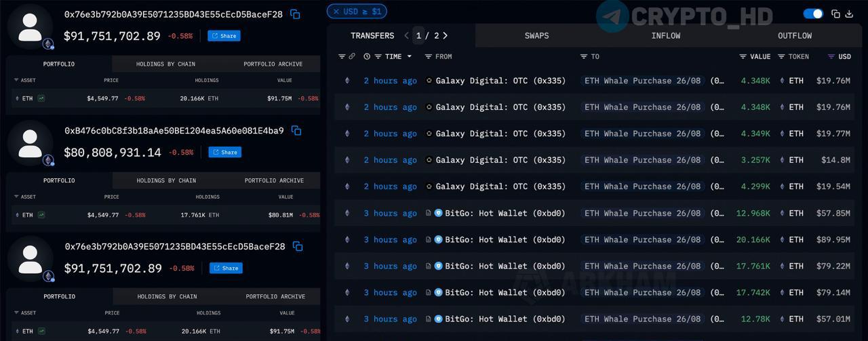Click the $80,808,931.14 balance
This screenshot has height=341, width=868.
point(113,153)
